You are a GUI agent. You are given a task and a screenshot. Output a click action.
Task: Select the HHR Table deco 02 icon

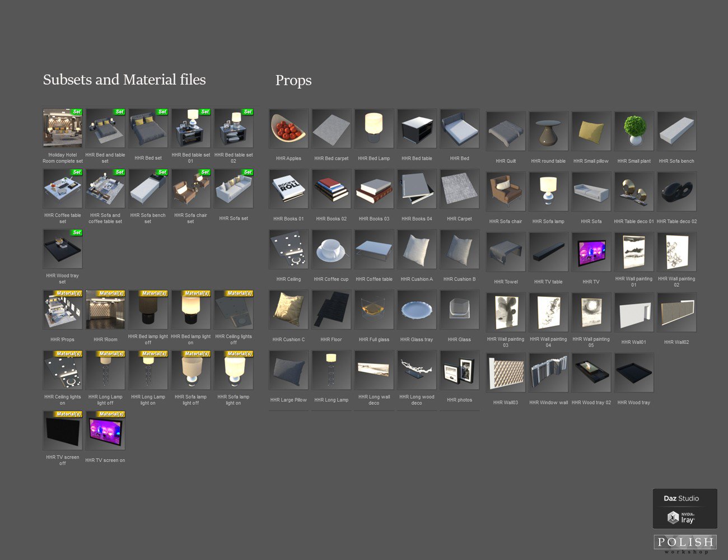tap(676, 192)
